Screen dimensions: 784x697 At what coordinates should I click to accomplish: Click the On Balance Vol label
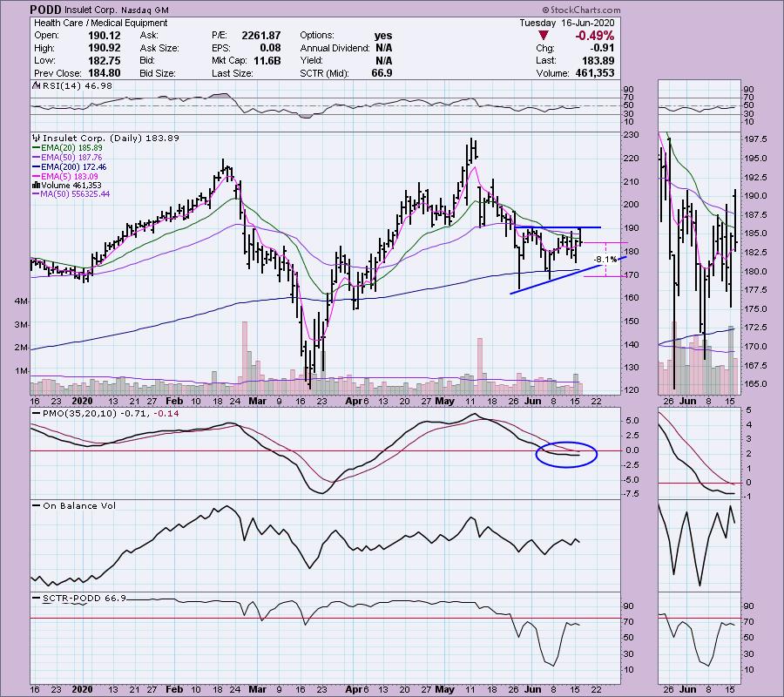click(x=79, y=506)
